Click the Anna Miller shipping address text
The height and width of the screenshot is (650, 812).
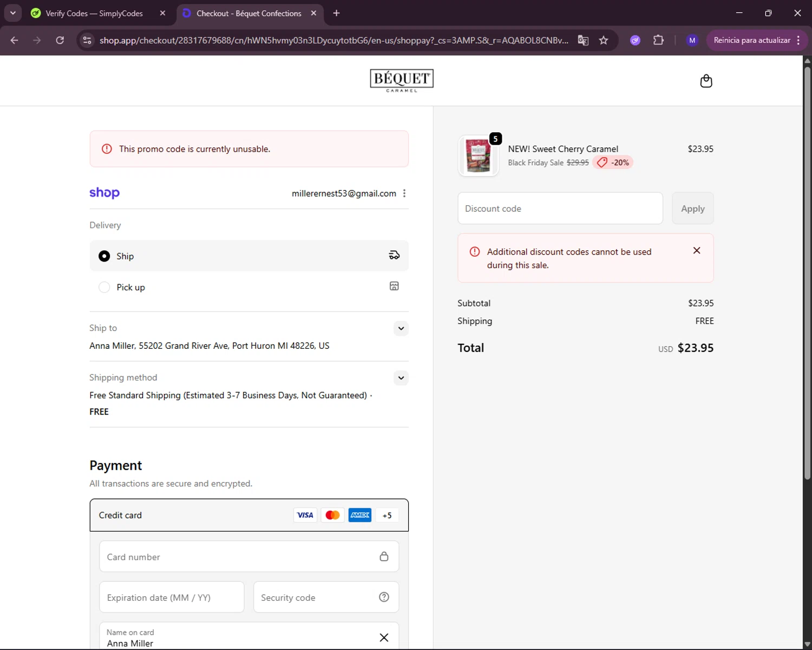[209, 346]
